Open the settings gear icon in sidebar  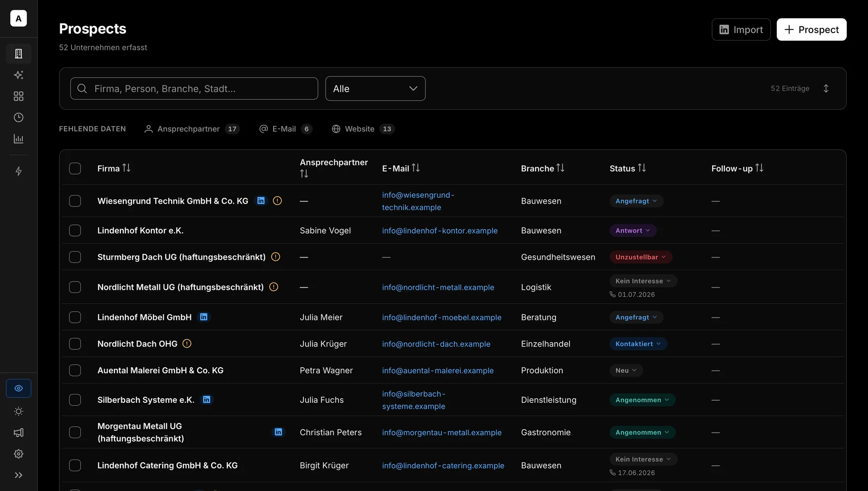coord(19,454)
